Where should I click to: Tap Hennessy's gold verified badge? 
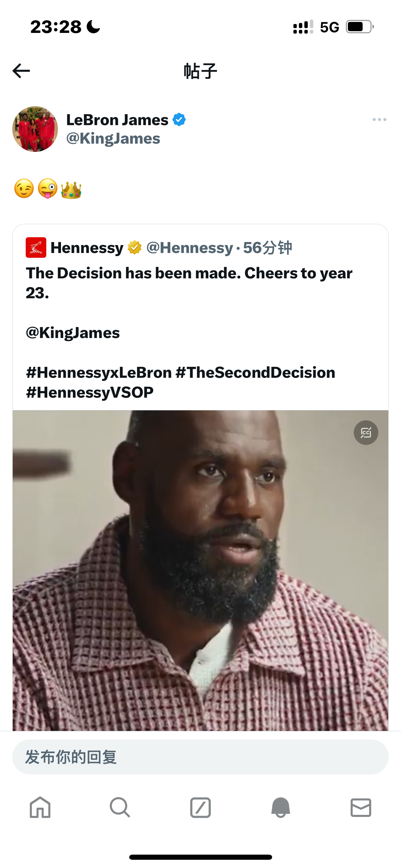(134, 248)
